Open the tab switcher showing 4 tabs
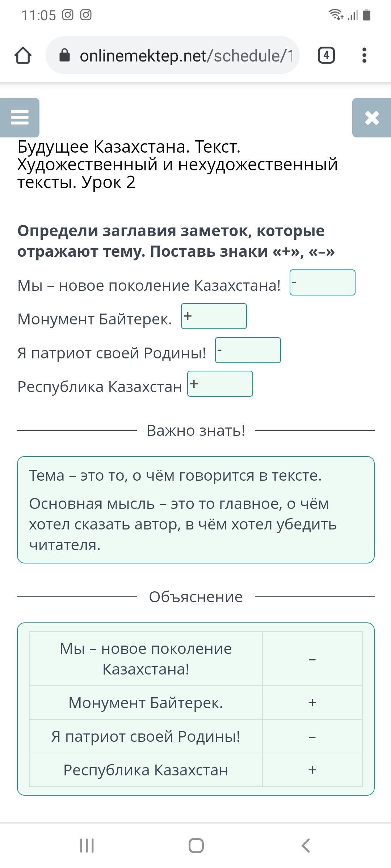The width and height of the screenshot is (391, 868). [326, 56]
